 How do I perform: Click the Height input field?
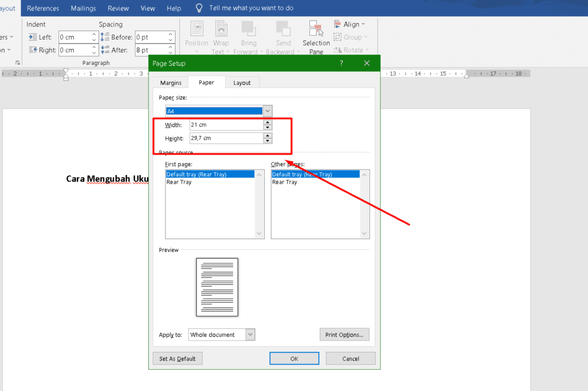[x=226, y=138]
